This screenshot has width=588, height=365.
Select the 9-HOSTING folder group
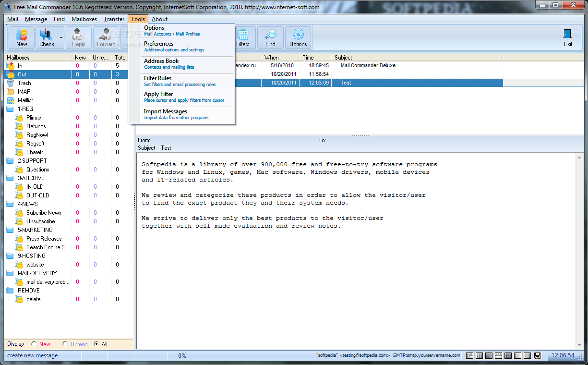point(32,256)
